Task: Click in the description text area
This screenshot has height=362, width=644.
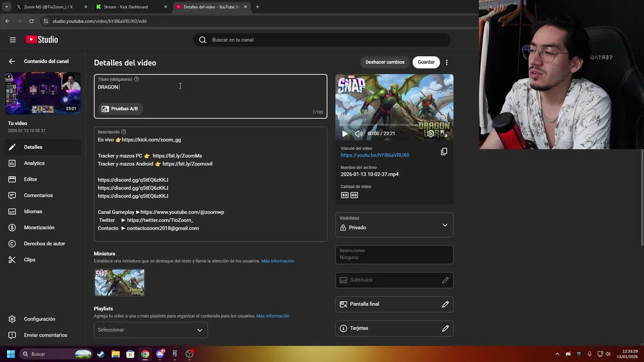Action: point(210,184)
